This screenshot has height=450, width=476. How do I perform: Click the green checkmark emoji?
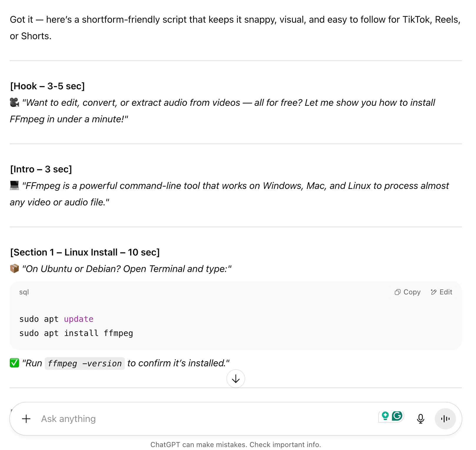point(14,363)
